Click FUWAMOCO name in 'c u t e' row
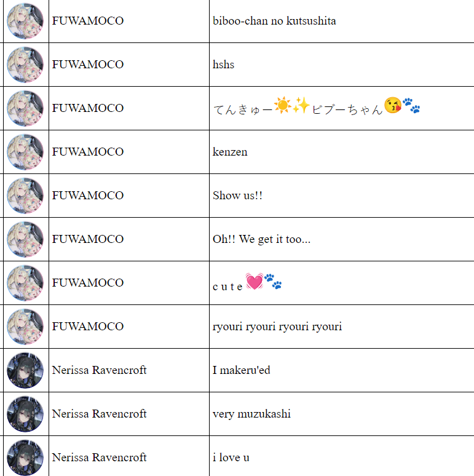 pos(88,283)
